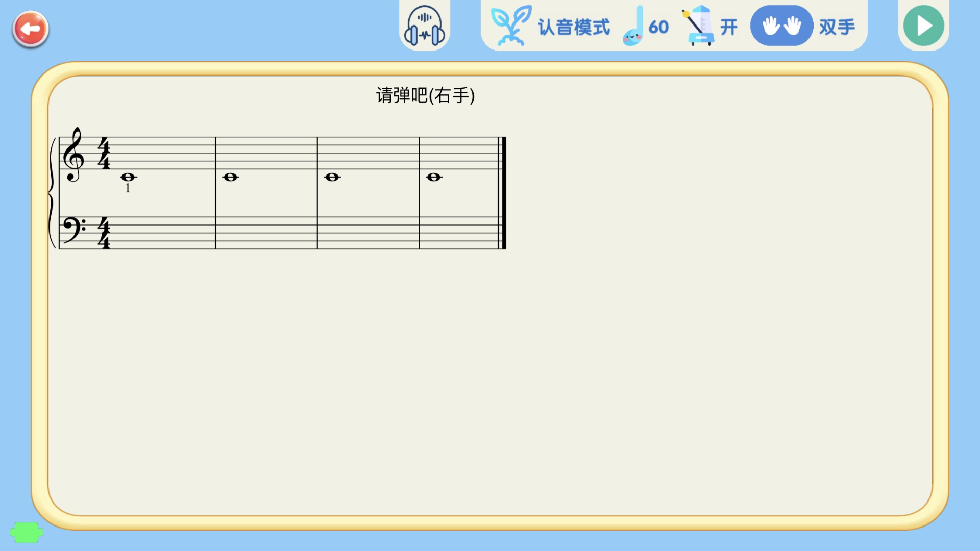Adjust the tempo value showing 60
Screen dimensions: 980x551
click(x=657, y=27)
